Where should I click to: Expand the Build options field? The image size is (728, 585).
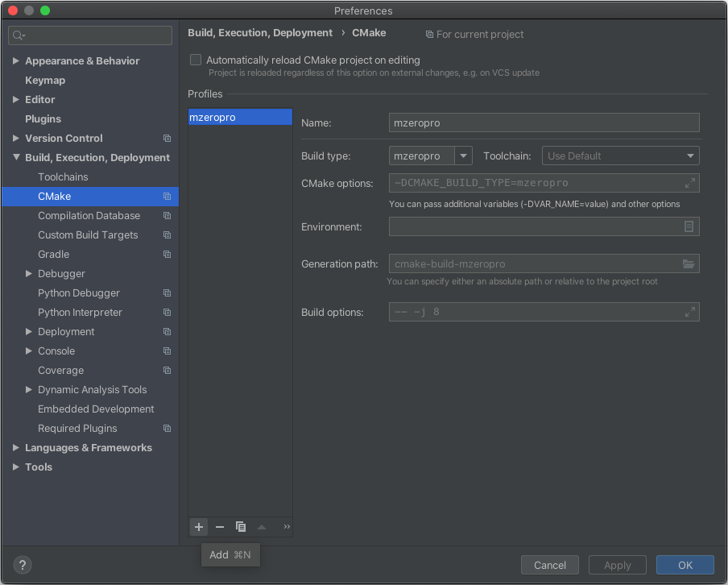pos(690,313)
